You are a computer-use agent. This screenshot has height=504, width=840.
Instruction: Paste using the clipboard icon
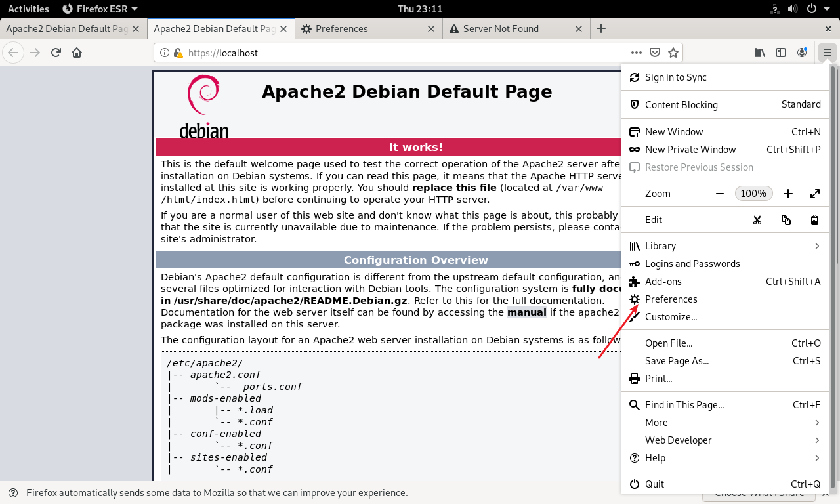(814, 220)
